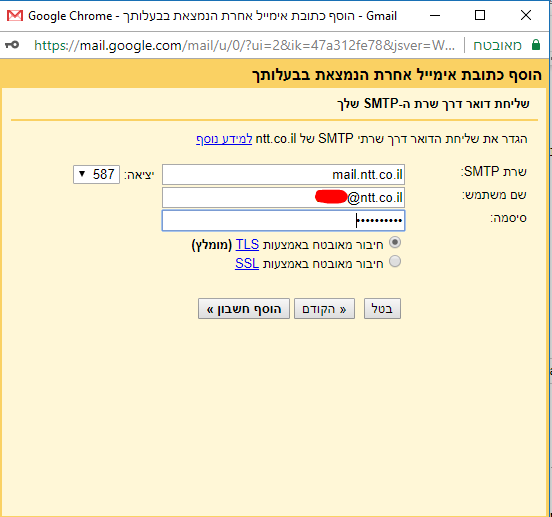Close the Gmail popup window

pos(526,15)
